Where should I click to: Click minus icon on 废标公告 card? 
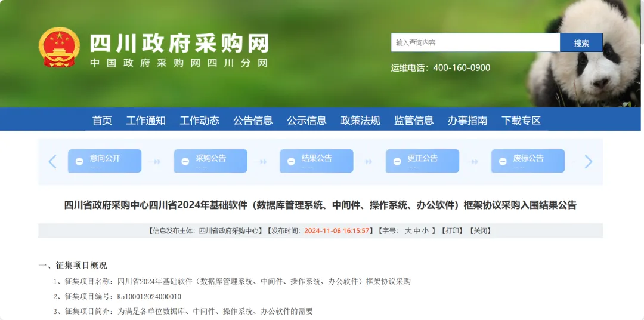(503, 161)
